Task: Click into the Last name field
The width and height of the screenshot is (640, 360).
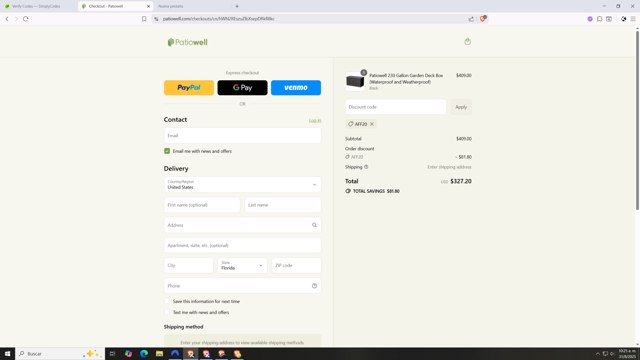Action: click(283, 205)
